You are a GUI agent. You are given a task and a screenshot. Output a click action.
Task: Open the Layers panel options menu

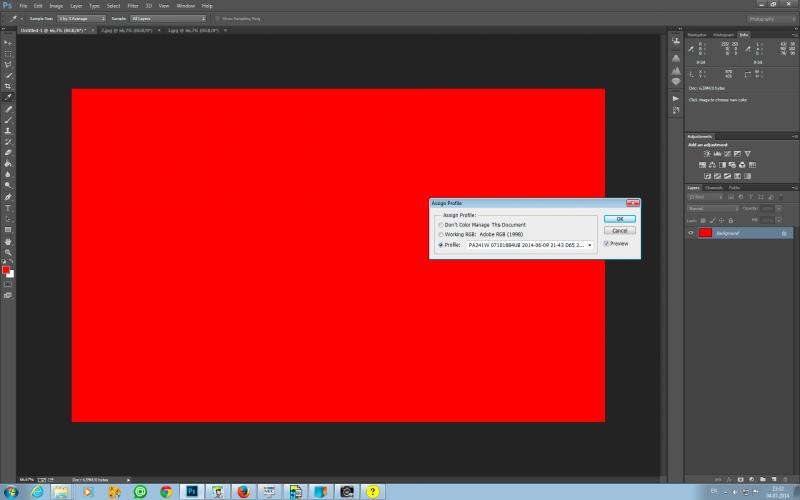tap(794, 188)
